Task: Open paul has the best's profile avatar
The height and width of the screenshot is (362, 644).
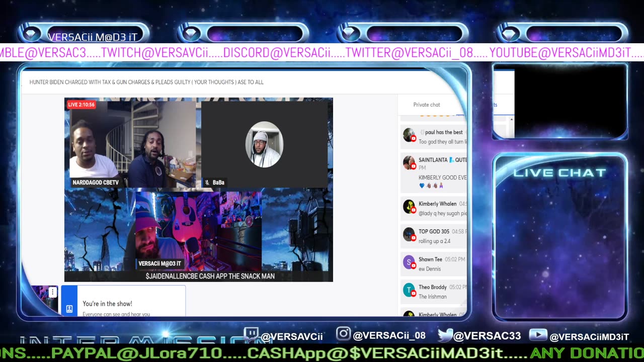Action: pyautogui.click(x=409, y=135)
